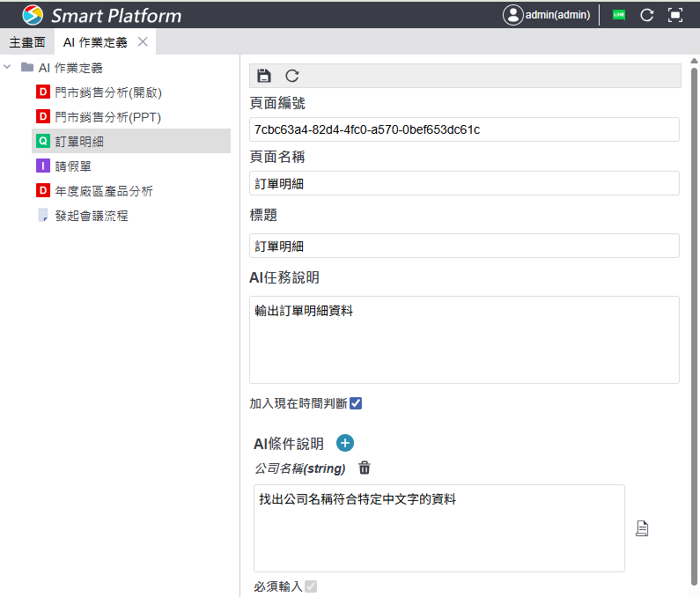Reload the form with toolbar refresh icon
Image resolution: width=700 pixels, height=597 pixels.
coord(292,76)
